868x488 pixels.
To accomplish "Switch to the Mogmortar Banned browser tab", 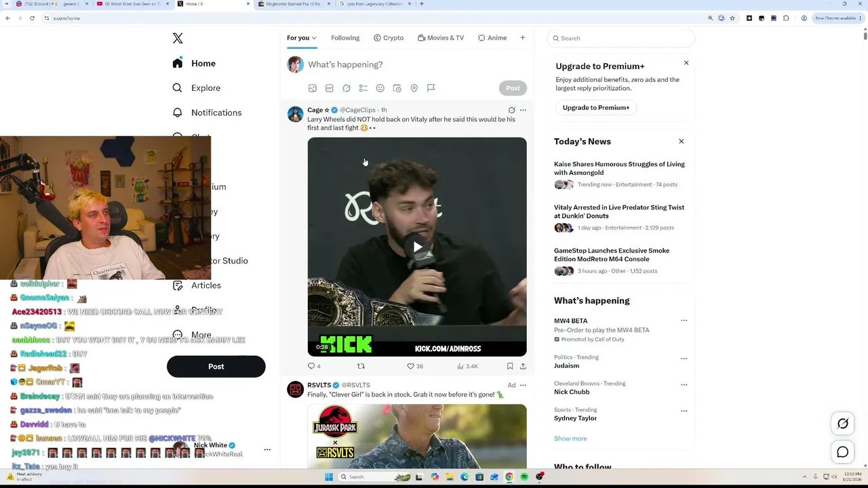I will pyautogui.click(x=294, y=4).
